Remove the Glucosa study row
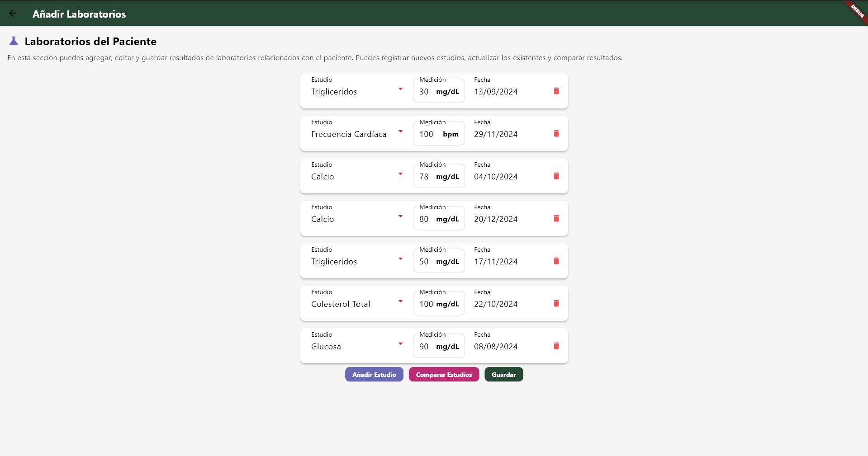 [x=556, y=346]
